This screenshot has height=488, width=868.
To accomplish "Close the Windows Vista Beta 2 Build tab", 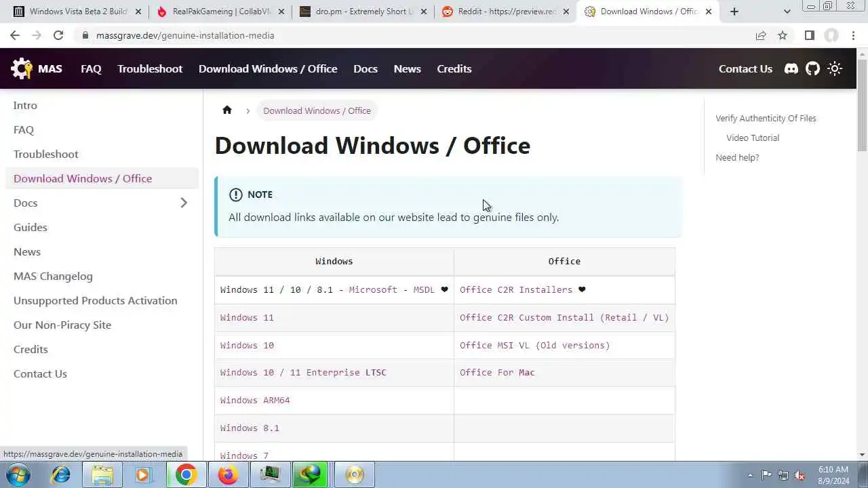I will 138,12.
